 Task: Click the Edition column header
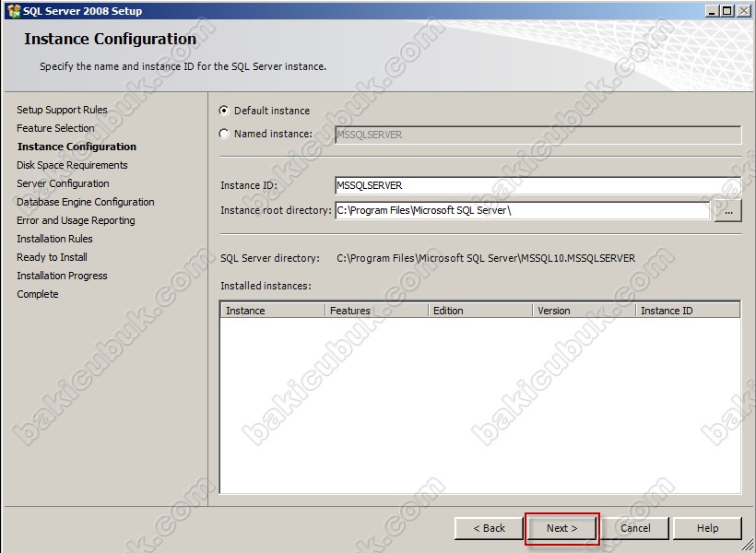(x=480, y=311)
